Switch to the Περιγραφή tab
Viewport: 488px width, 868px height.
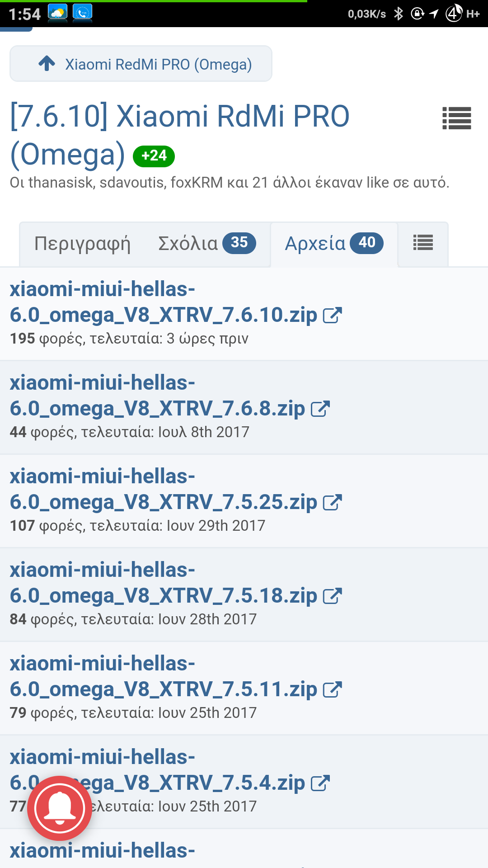pos(82,244)
